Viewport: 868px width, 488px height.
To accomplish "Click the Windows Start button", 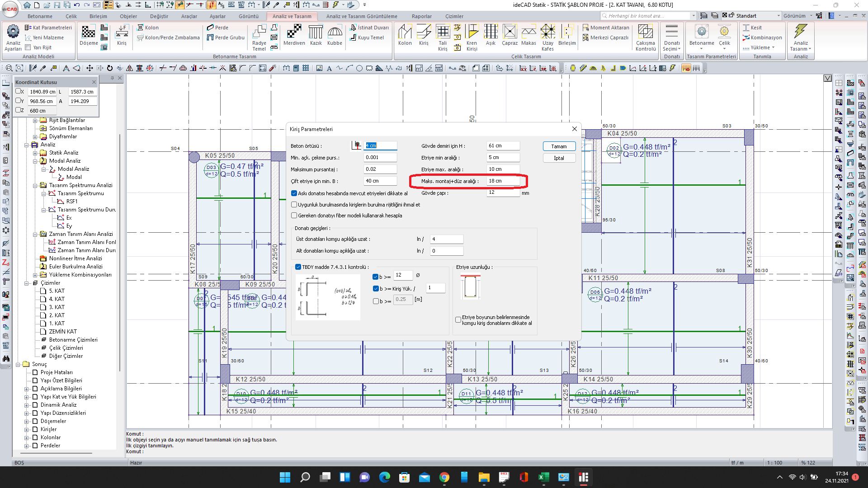I will [285, 477].
